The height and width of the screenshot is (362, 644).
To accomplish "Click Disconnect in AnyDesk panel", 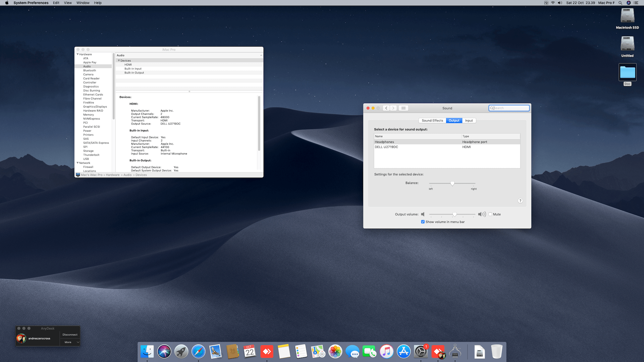I will click(70, 335).
